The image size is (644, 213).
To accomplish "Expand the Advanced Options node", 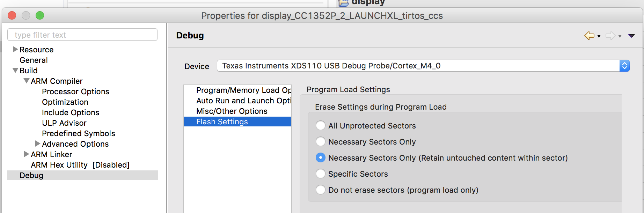I will pos(38,144).
